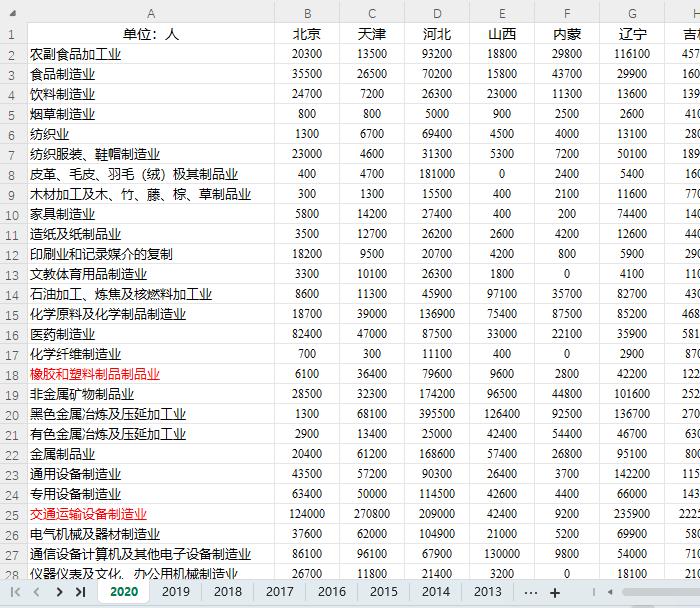This screenshot has width=700, height=608.
Task: Click horizontal scrollbar left arrow
Action: [610, 592]
